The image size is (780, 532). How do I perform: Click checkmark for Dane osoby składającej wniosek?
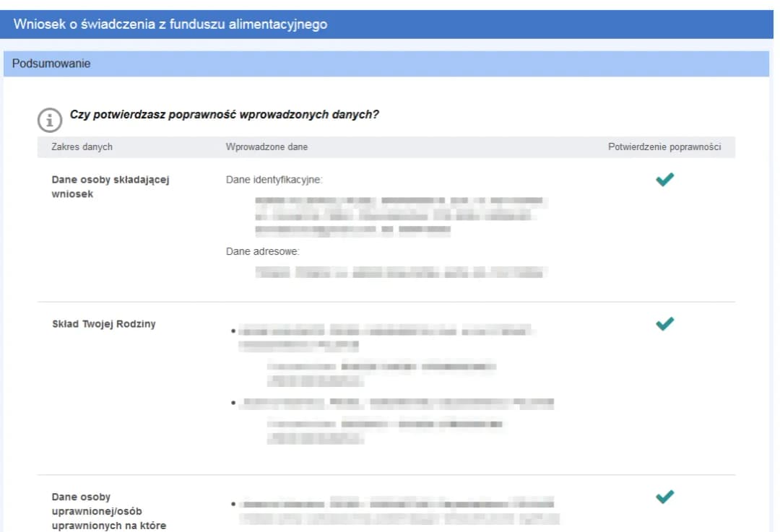tap(664, 180)
